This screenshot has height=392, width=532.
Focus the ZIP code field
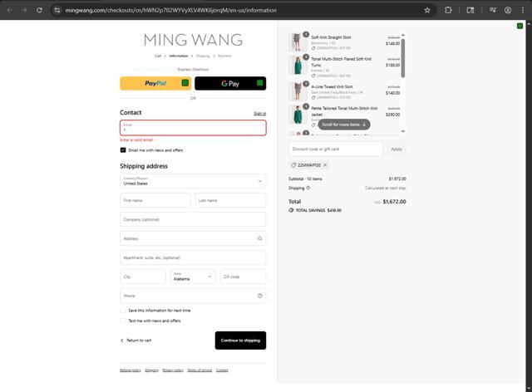[x=243, y=277]
